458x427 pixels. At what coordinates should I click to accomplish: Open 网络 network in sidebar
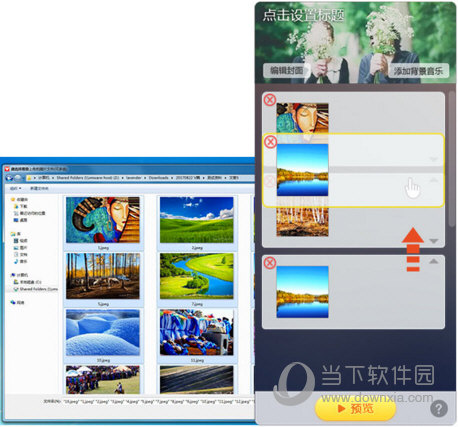point(18,303)
